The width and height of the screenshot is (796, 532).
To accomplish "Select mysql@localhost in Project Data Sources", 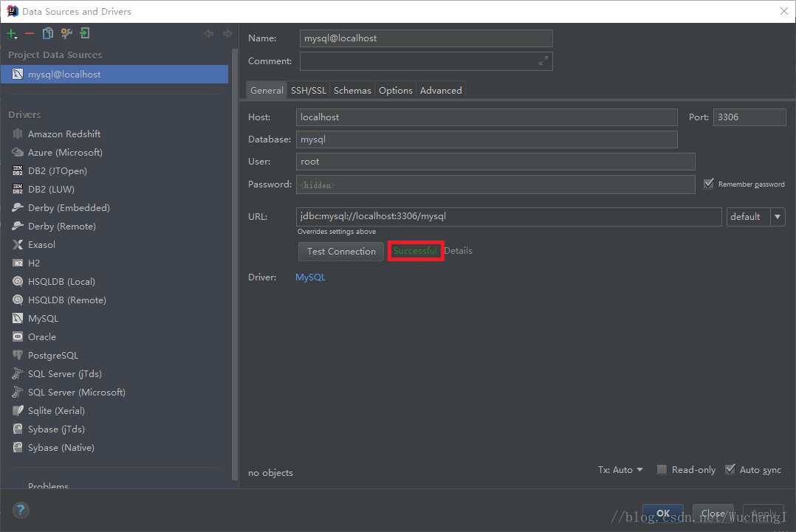I will click(x=114, y=74).
